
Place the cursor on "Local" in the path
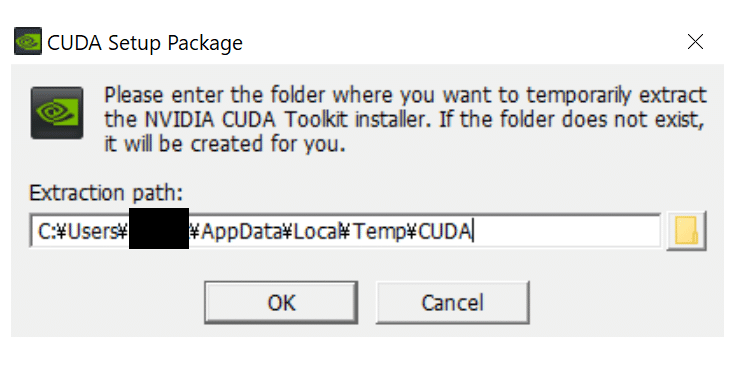tap(316, 232)
